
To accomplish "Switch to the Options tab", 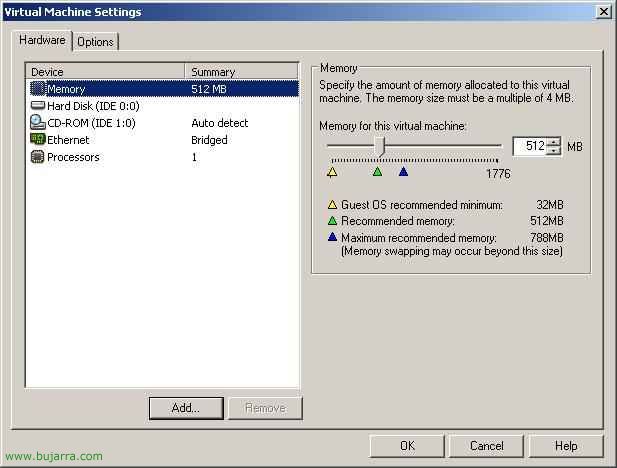I will tap(95, 42).
